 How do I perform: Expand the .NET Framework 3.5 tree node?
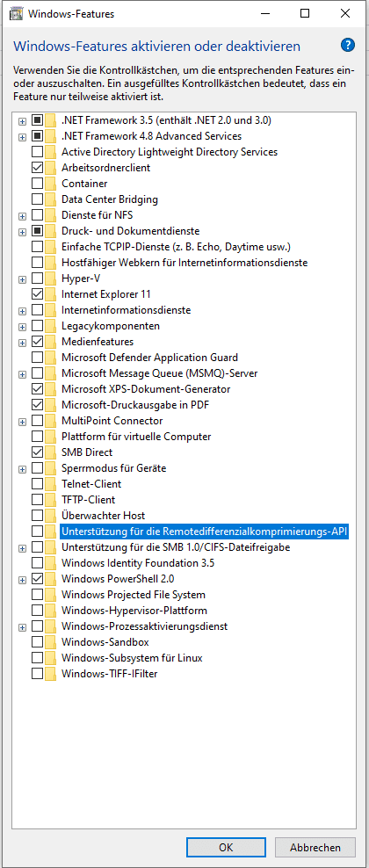[22, 120]
